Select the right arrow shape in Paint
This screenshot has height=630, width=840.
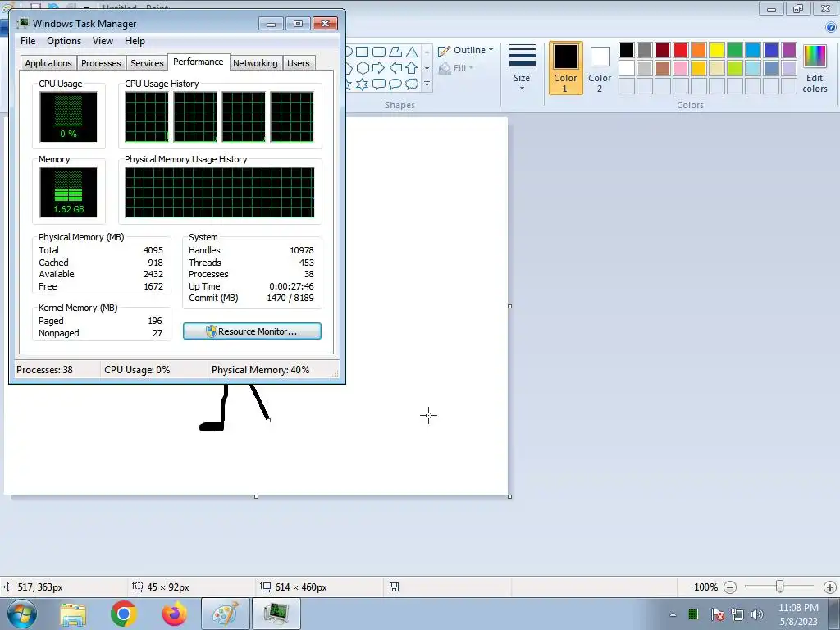point(378,68)
